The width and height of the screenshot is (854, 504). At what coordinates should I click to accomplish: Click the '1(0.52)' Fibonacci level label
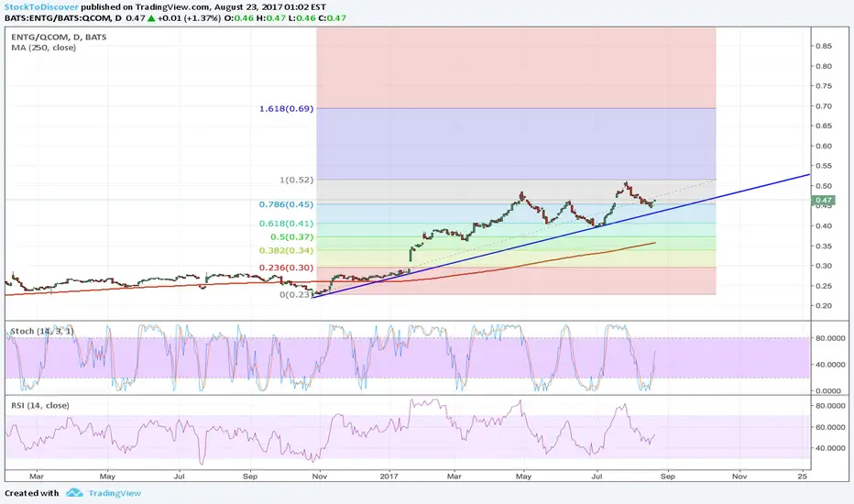click(296, 180)
